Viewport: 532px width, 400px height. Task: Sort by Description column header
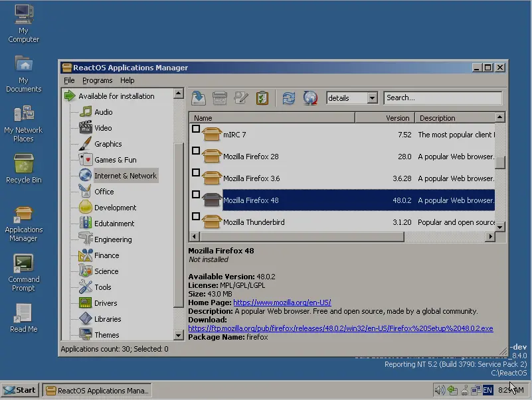(456, 118)
